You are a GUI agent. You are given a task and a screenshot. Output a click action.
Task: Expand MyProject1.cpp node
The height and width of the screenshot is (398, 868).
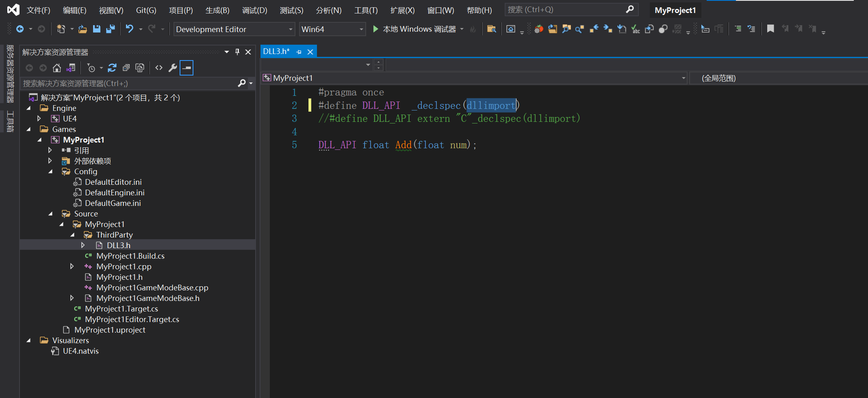72,266
